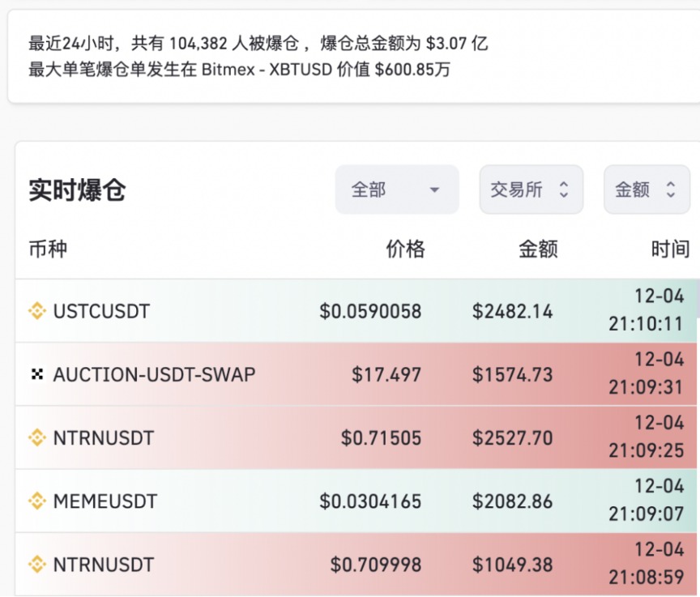Expand the 交易所 exchange selector
700x597 pixels.
(531, 190)
